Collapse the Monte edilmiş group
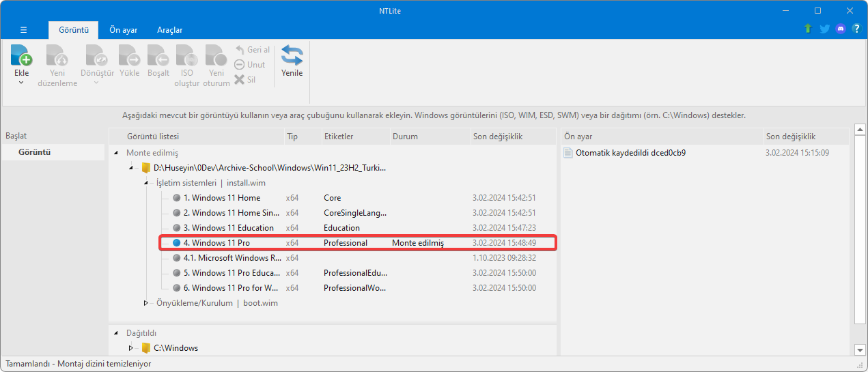The image size is (868, 372). tap(116, 153)
